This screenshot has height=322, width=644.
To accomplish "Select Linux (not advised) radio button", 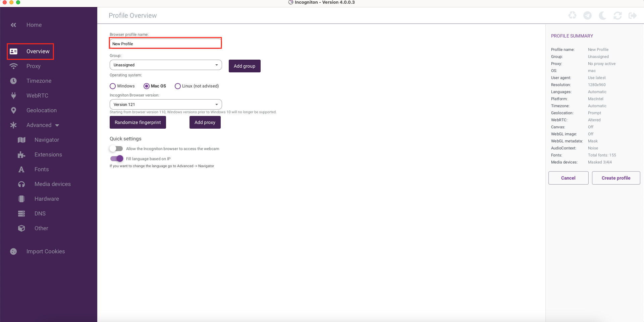I will click(178, 86).
